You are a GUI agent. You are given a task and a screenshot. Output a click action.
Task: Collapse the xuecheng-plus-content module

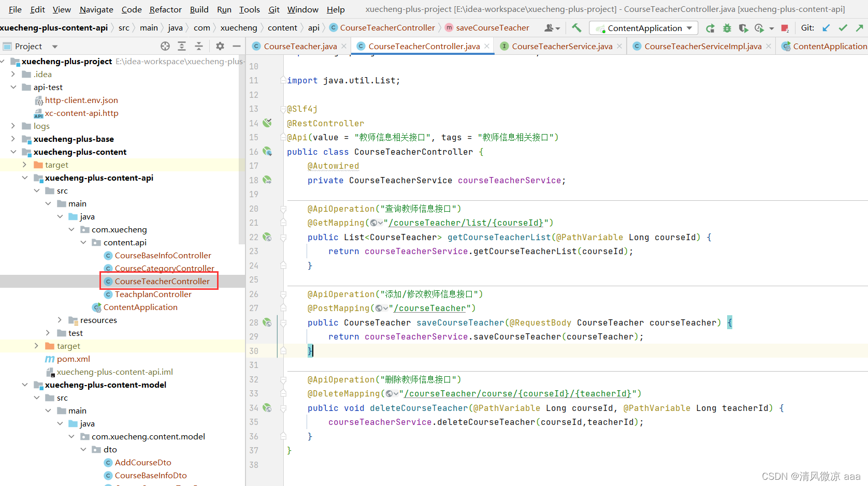point(13,152)
